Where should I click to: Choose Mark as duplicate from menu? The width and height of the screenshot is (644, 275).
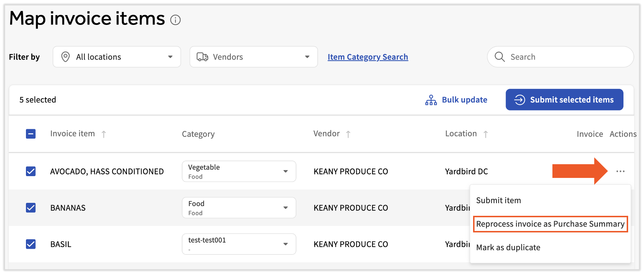pyautogui.click(x=508, y=248)
